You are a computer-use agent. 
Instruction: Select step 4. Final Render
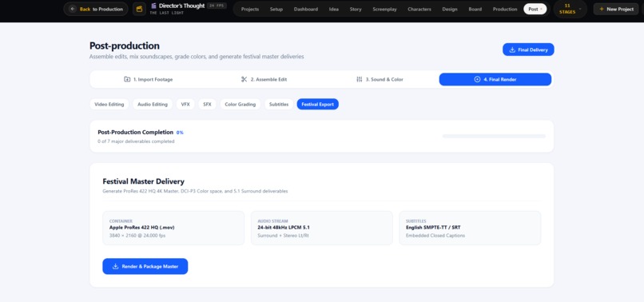pos(495,79)
